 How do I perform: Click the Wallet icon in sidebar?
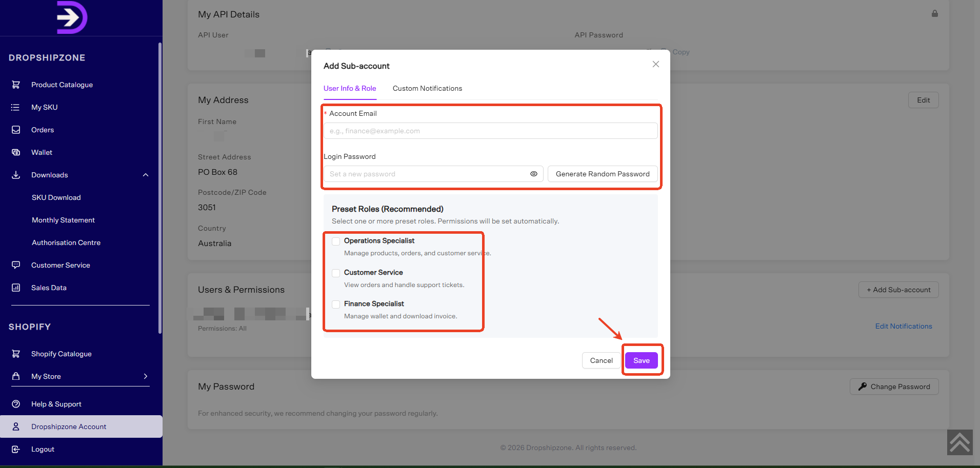[x=16, y=152]
